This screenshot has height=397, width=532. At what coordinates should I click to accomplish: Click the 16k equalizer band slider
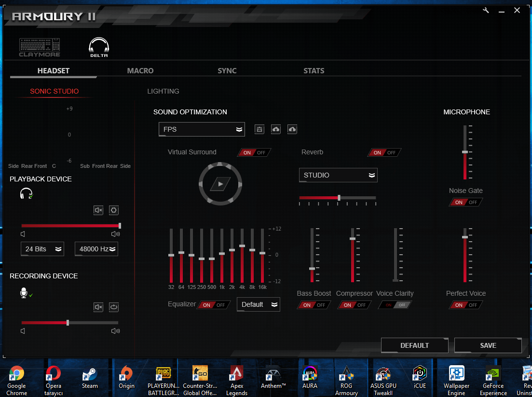tap(262, 256)
